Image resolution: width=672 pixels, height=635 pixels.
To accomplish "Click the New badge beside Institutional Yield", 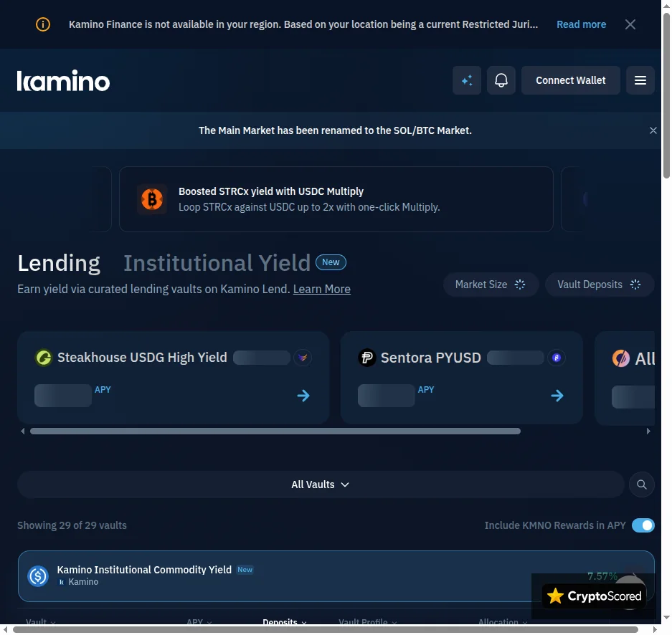I will coord(331,262).
